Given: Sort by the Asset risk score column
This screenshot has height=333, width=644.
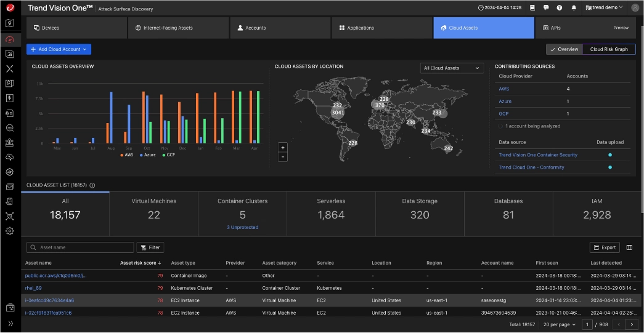Looking at the screenshot, I should click(140, 263).
